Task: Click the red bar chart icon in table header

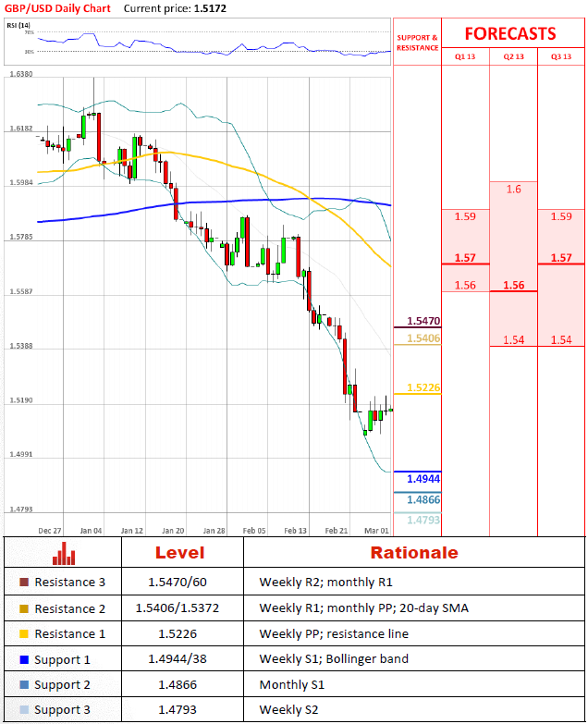Action: click(x=63, y=553)
